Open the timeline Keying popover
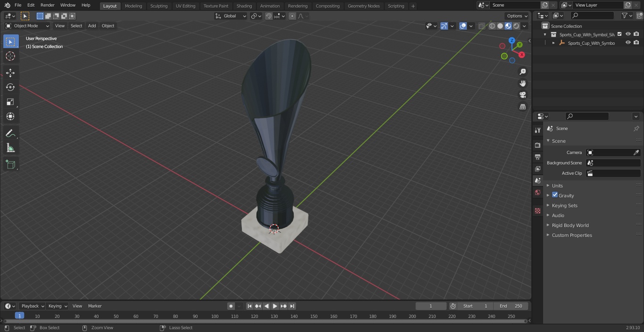Image resolution: width=644 pixels, height=332 pixels. 58,306
